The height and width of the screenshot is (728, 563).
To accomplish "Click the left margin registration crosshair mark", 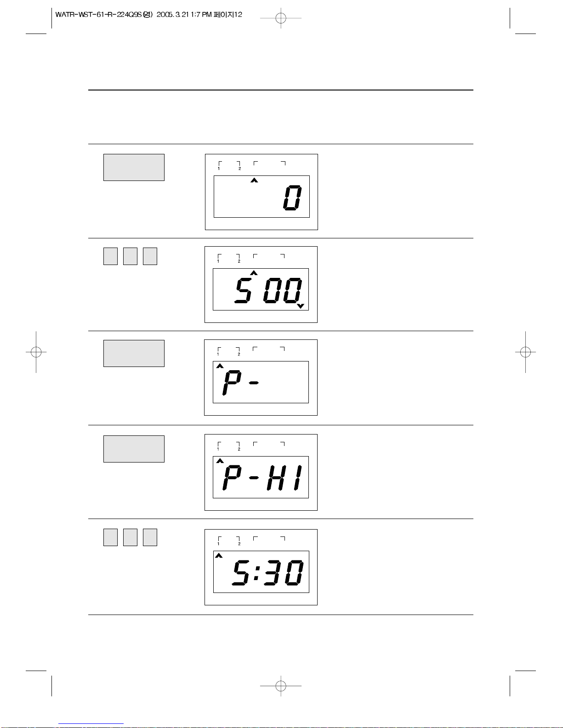I will (x=36, y=352).
